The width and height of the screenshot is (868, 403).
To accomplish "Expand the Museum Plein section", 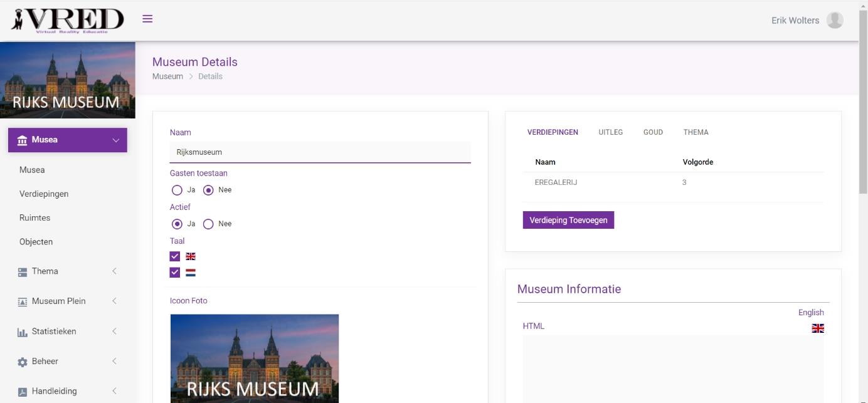I will click(114, 301).
